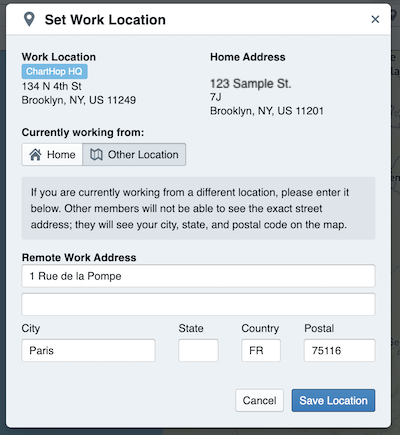The width and height of the screenshot is (400, 435).
Task: Cancel setting the work location
Action: [x=259, y=400]
